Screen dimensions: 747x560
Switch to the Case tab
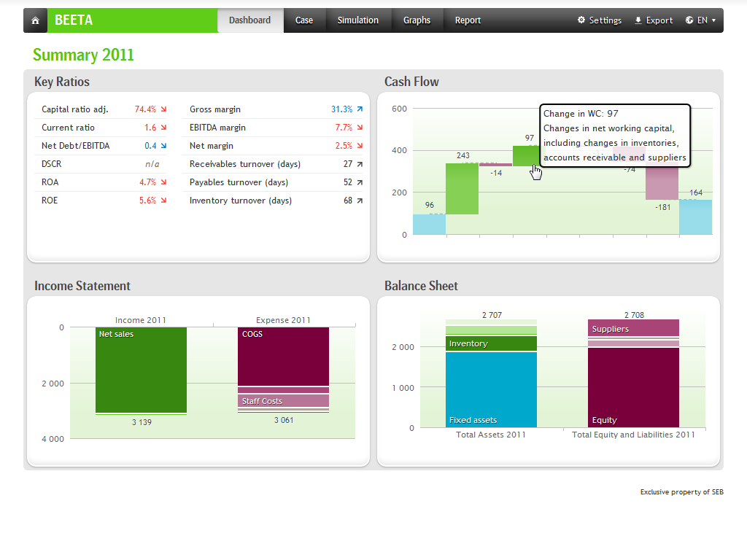point(304,20)
